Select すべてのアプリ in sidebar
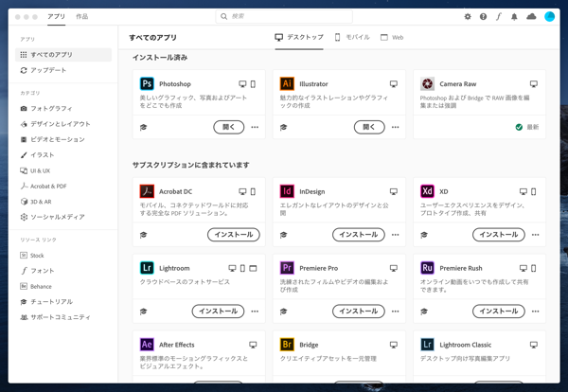568x392 pixels. (63, 55)
